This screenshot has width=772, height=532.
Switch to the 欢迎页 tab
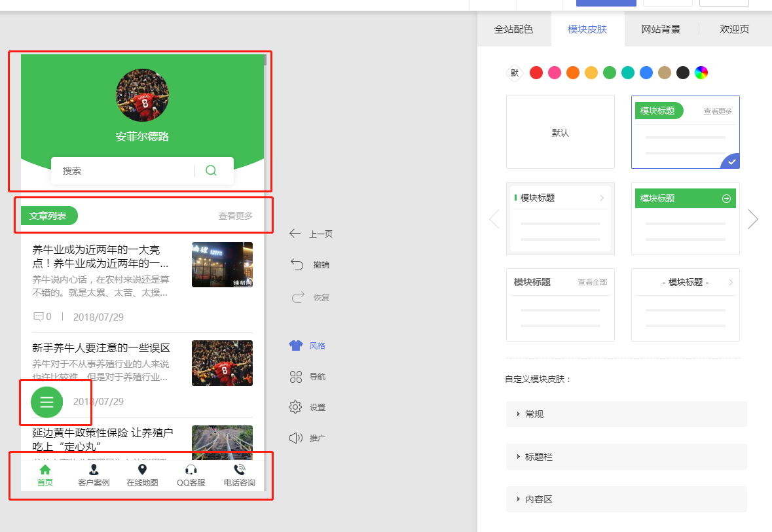point(735,29)
